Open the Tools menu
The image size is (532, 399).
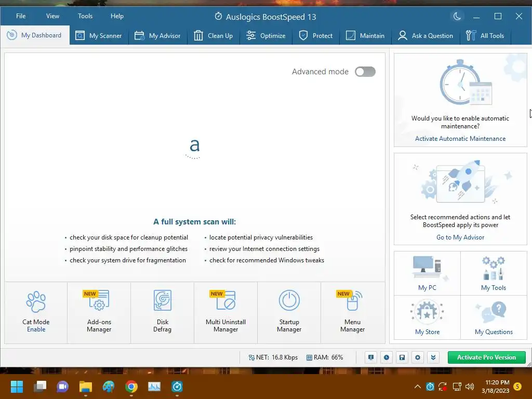(x=85, y=16)
